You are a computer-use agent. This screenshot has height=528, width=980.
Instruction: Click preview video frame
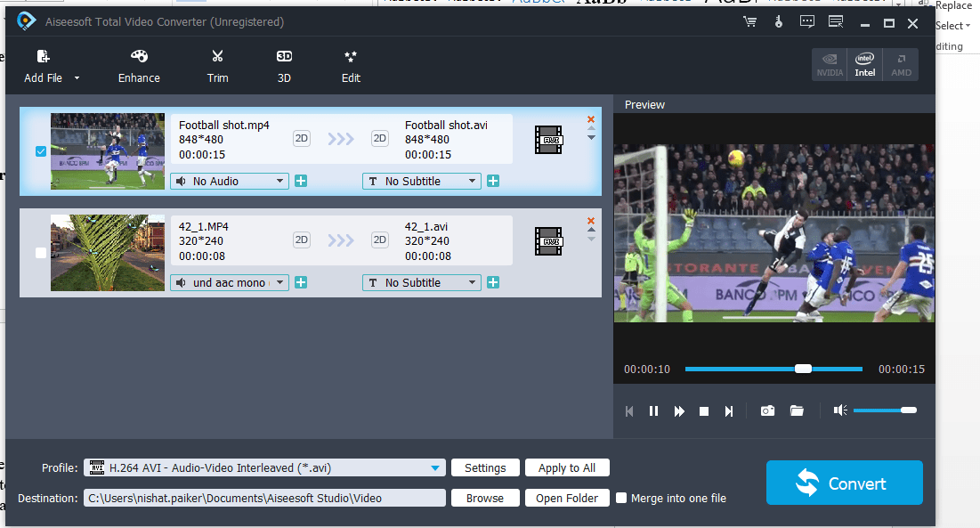point(773,233)
